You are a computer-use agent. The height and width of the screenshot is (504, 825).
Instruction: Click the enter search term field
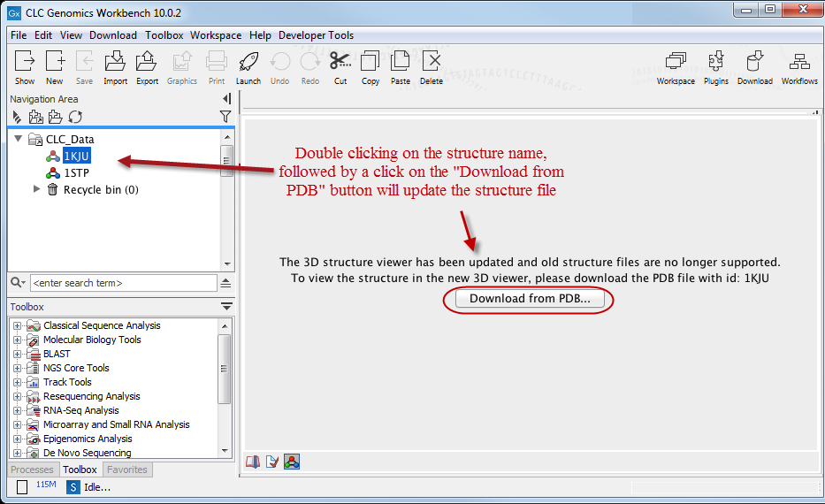pos(124,283)
